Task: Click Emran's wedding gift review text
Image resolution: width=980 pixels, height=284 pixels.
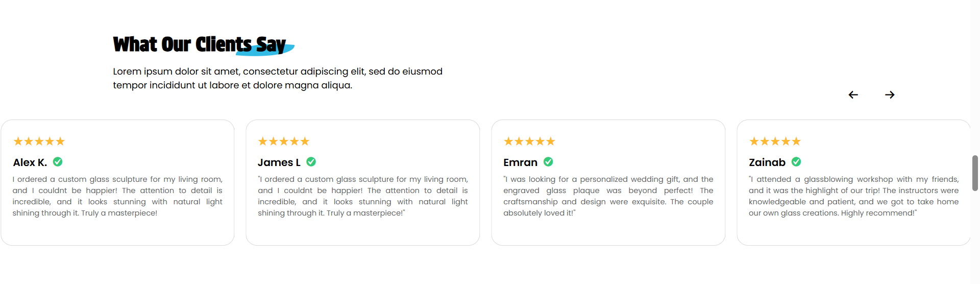Action: point(608,196)
